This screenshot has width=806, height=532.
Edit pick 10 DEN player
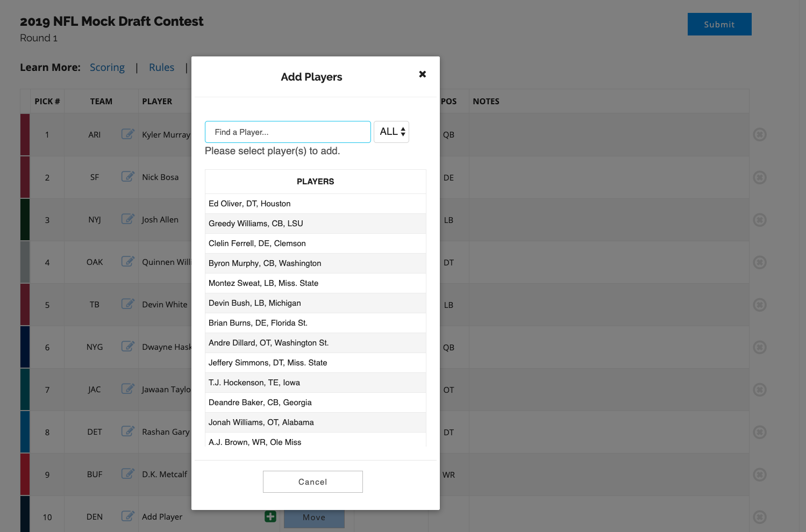(127, 516)
